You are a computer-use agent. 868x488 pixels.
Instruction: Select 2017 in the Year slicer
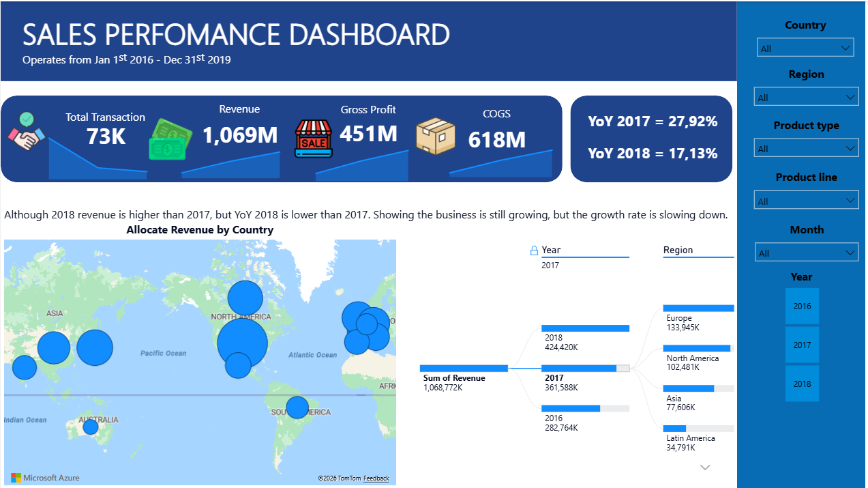[802, 345]
